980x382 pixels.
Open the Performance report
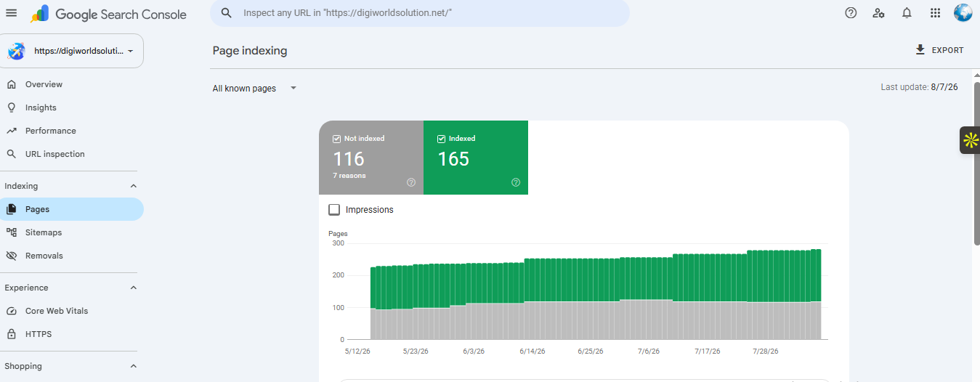click(x=51, y=131)
